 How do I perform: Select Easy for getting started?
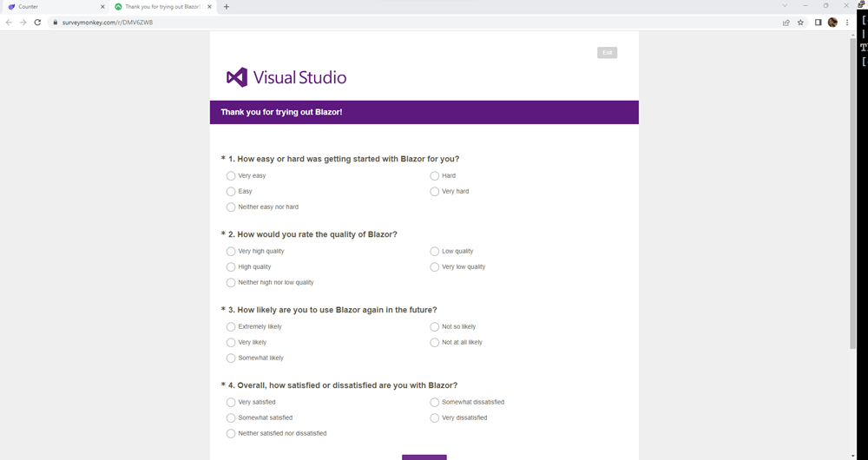tap(231, 192)
